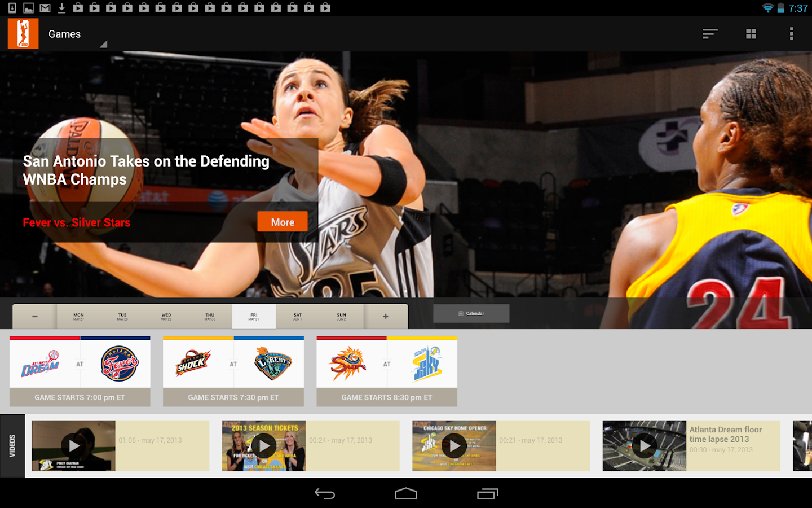Open the WNBA logo in the action bar
The width and height of the screenshot is (812, 508).
point(23,33)
